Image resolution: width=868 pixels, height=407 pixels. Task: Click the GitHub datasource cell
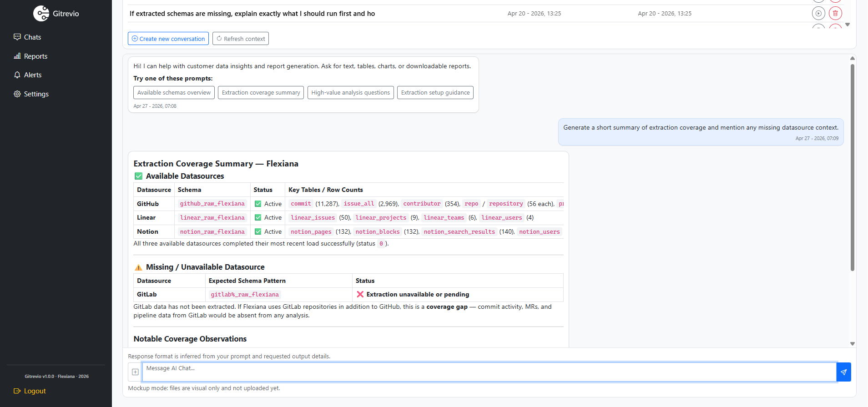(x=154, y=204)
